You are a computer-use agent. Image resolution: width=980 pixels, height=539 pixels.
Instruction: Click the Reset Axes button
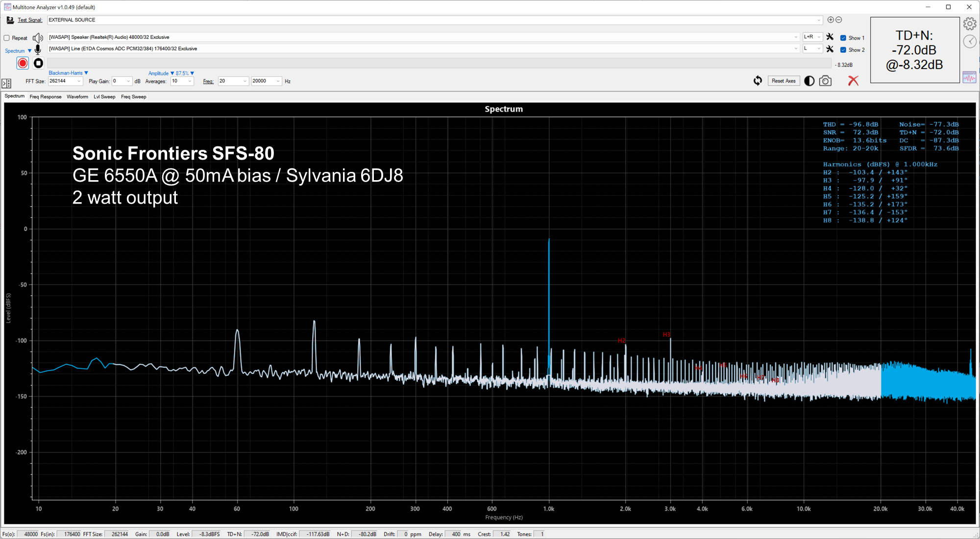pos(784,81)
